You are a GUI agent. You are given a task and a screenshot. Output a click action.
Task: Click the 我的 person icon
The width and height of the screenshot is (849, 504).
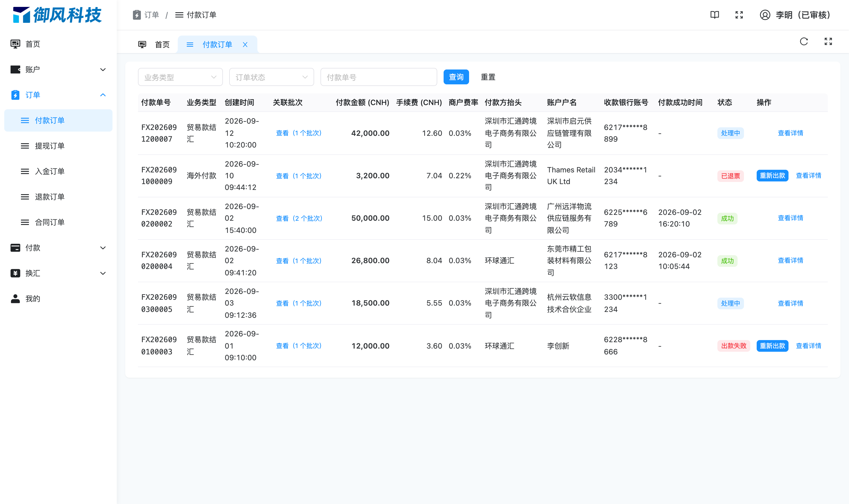[15, 298]
